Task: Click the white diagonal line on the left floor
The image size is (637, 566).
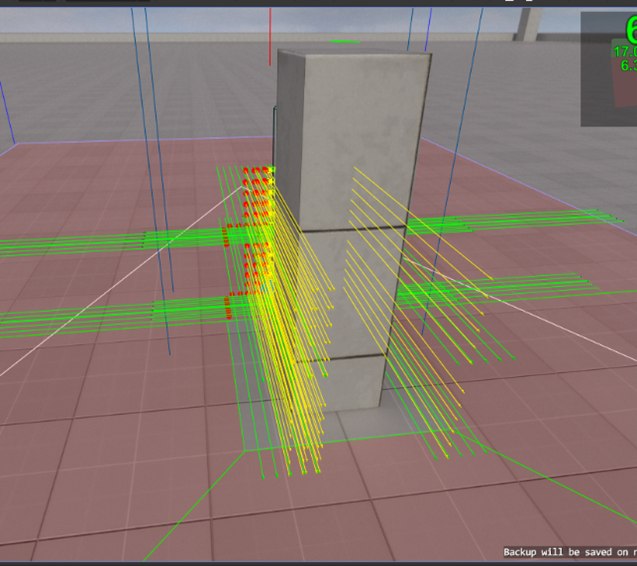Action: [122, 281]
